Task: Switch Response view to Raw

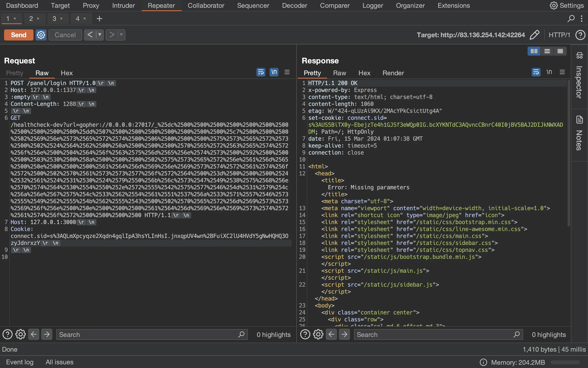Action: [340, 73]
